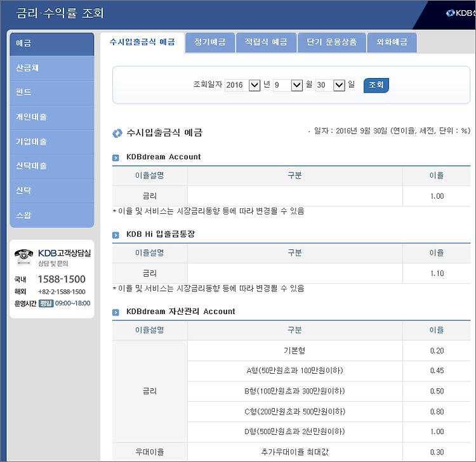The image size is (476, 462).
Task: Click the KDB Hi 입출금통장 section title
Action: (161, 234)
